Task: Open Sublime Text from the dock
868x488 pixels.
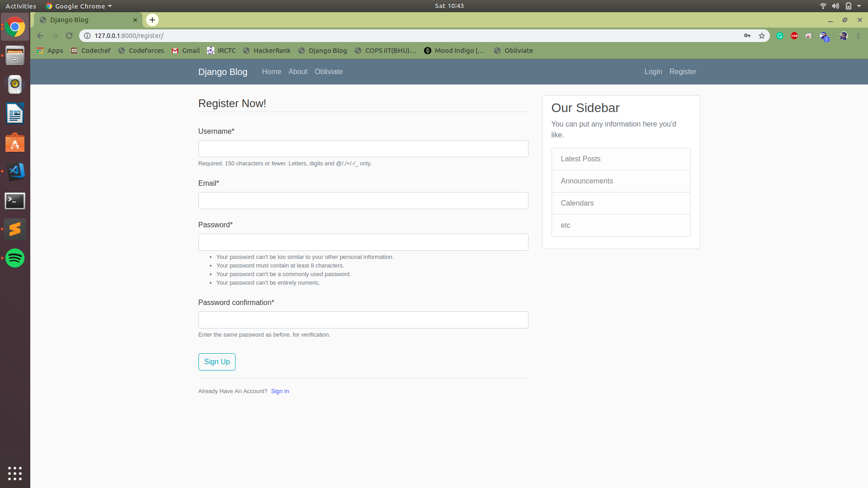Action: coord(15,229)
